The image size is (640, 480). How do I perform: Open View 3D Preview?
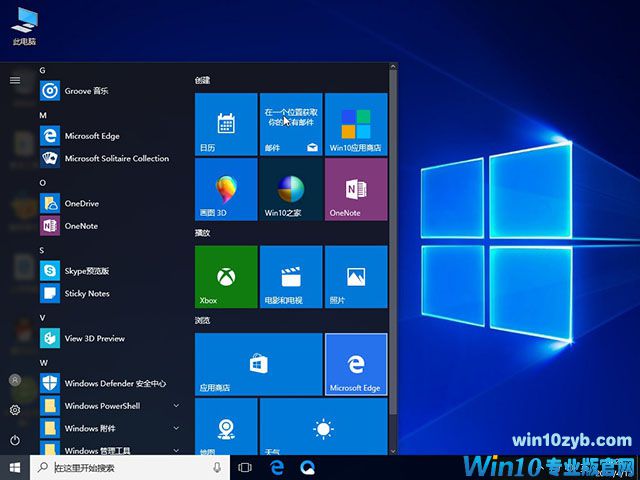click(94, 338)
